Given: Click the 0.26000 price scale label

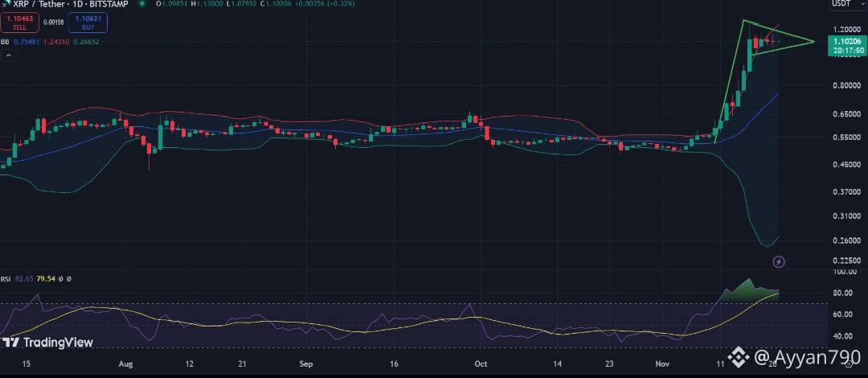Looking at the screenshot, I should (x=848, y=240).
